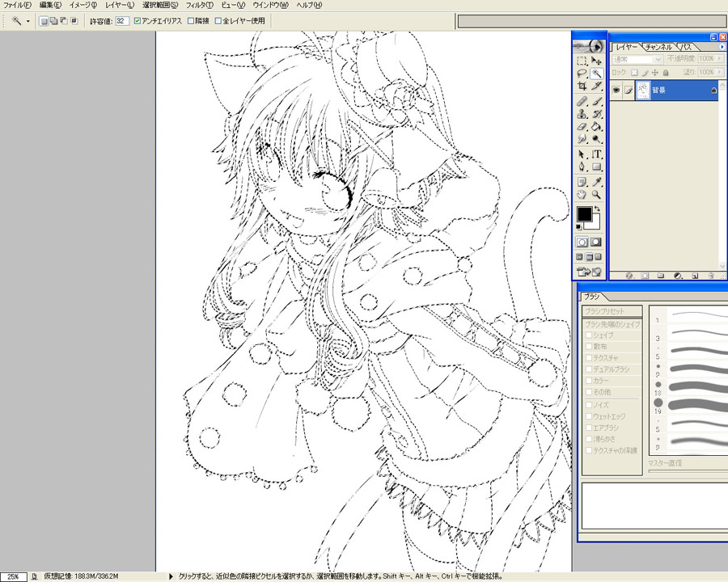Select the Move tool
The width and height of the screenshot is (728, 582).
[597, 61]
